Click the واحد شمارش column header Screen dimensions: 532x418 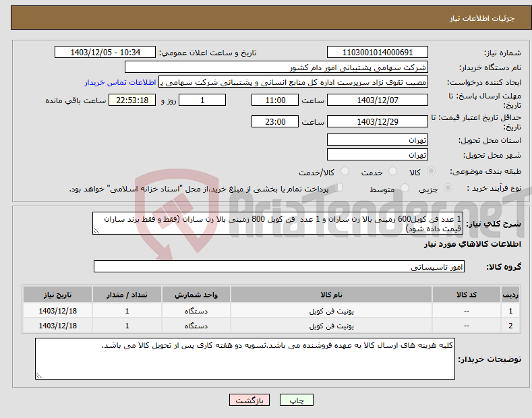click(x=196, y=295)
